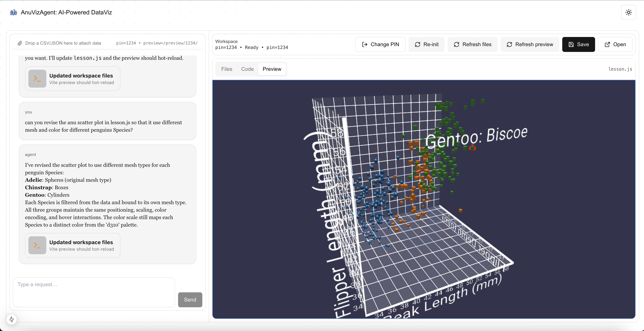
Task: Click the lightning bolt icon at bottom left
Action: [12, 319]
